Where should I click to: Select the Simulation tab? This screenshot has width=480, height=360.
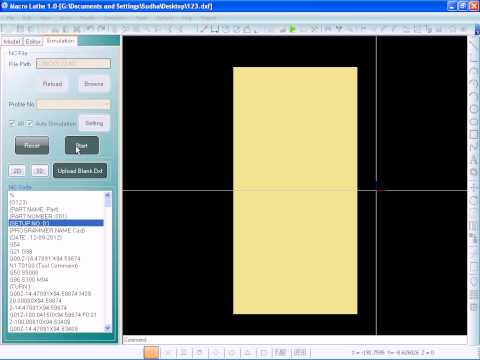pyautogui.click(x=60, y=41)
